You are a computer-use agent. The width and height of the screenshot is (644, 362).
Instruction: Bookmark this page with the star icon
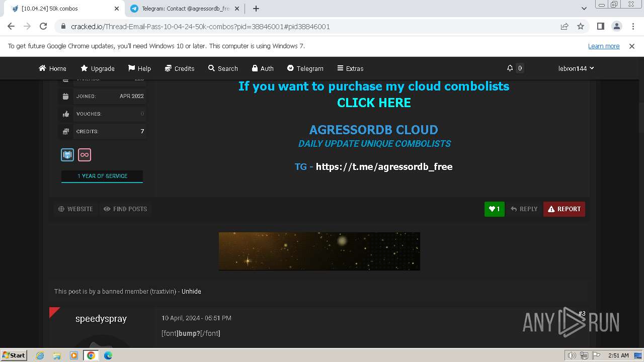581,26
